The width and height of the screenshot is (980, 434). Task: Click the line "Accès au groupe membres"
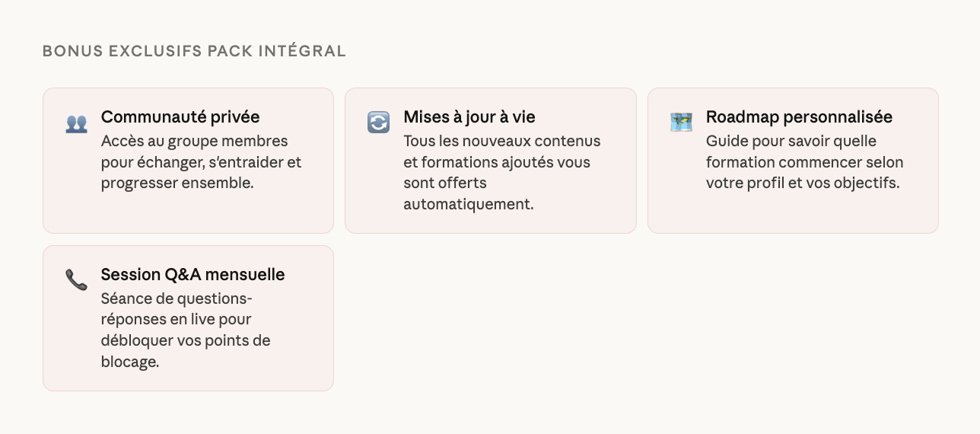(x=195, y=141)
